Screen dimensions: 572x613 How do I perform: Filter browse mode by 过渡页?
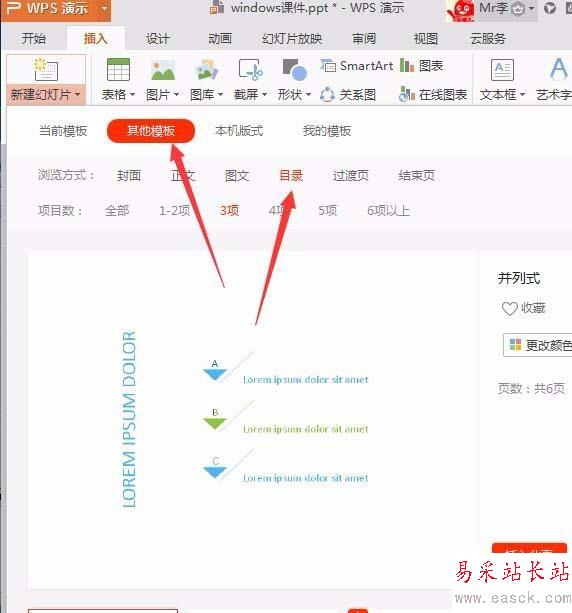tap(351, 176)
